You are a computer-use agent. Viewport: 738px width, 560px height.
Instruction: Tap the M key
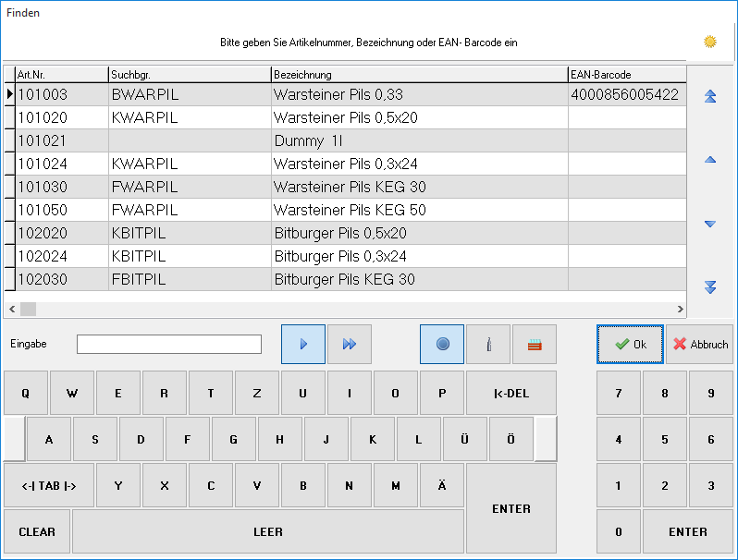[396, 486]
